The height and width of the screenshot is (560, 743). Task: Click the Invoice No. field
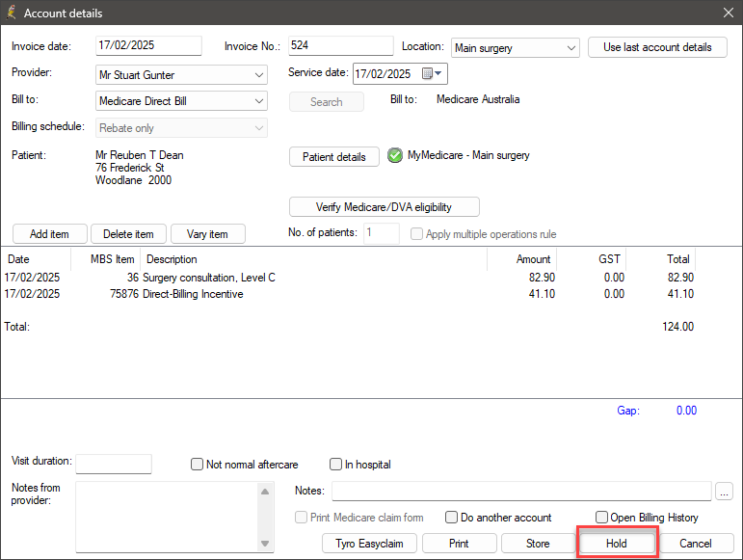coord(341,45)
